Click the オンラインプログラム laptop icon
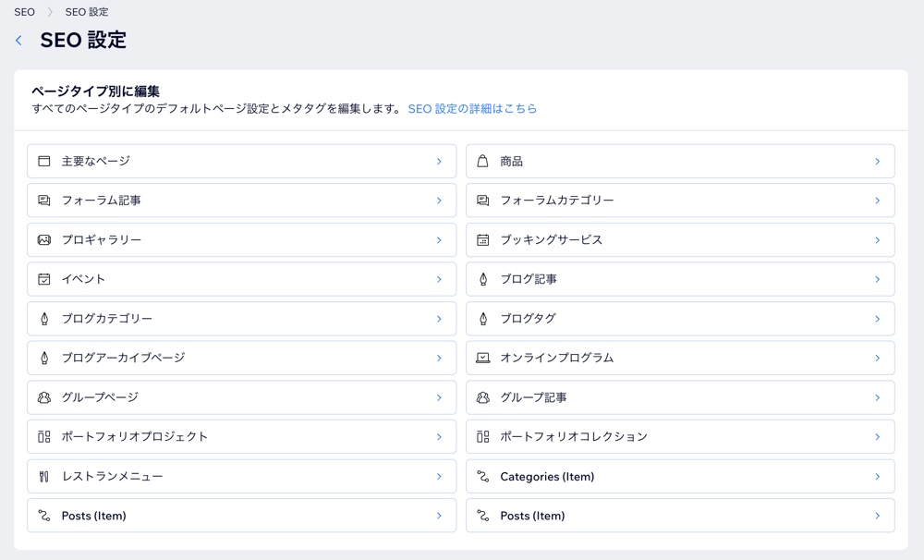 [x=482, y=358]
